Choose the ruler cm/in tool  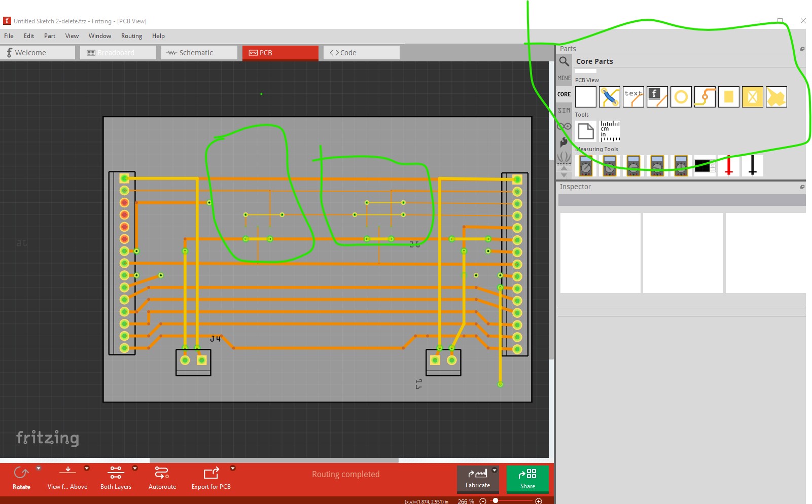[x=610, y=131]
